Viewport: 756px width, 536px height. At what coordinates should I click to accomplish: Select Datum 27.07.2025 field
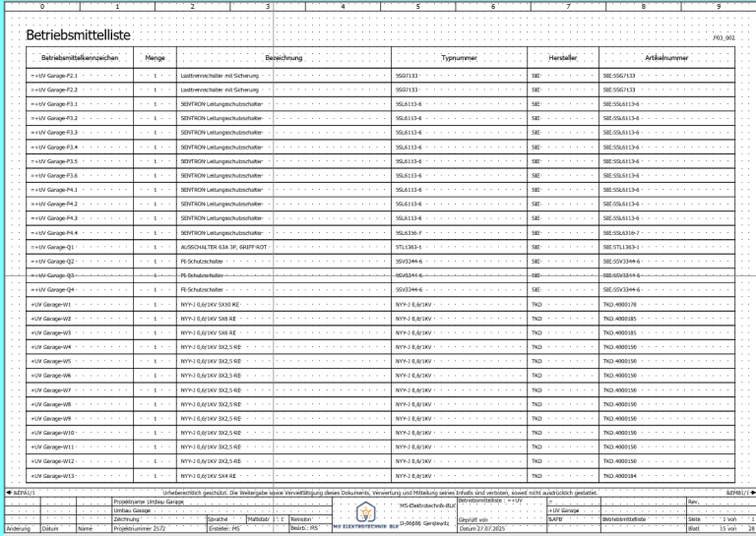click(x=482, y=528)
